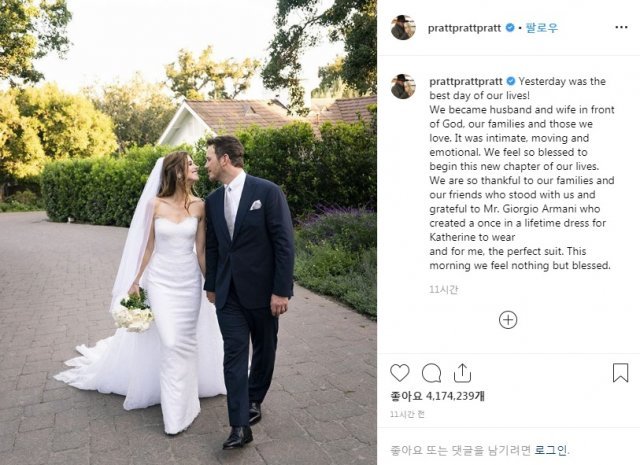Like the post with the heart icon
The height and width of the screenshot is (465, 640).
click(x=400, y=373)
